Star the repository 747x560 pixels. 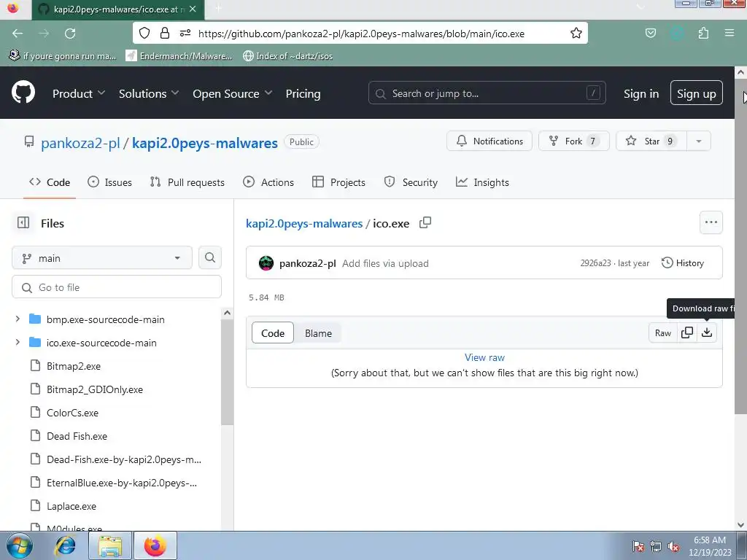coord(651,141)
